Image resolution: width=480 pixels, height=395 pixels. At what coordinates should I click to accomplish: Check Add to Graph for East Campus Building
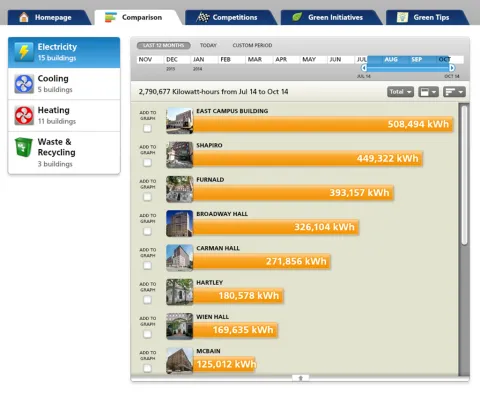point(147,128)
